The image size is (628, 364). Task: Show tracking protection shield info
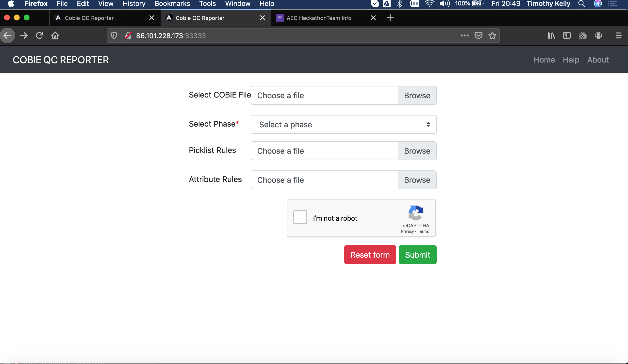coord(114,36)
